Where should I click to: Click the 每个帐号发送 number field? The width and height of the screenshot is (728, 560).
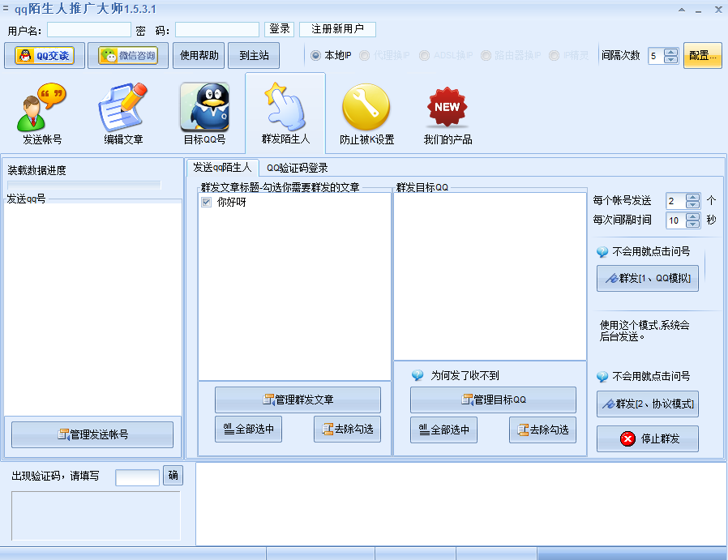click(x=675, y=201)
